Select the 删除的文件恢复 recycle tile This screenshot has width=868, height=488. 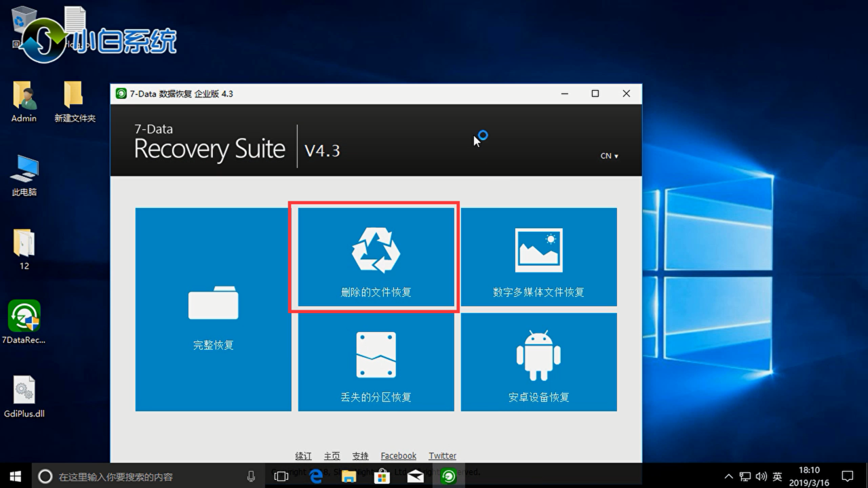[x=376, y=257]
